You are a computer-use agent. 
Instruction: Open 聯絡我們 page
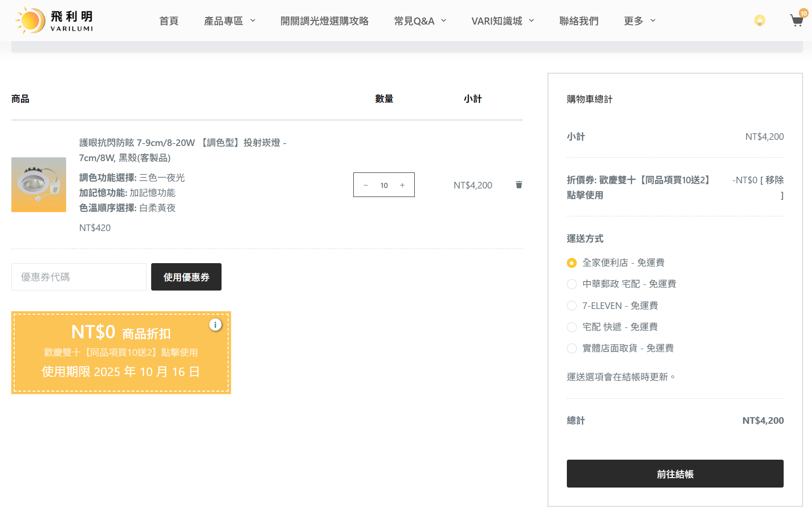579,21
